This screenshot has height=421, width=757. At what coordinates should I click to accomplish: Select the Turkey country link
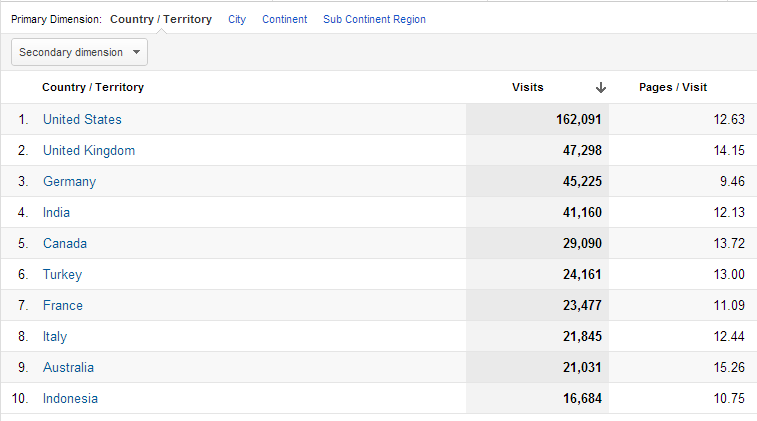62,274
